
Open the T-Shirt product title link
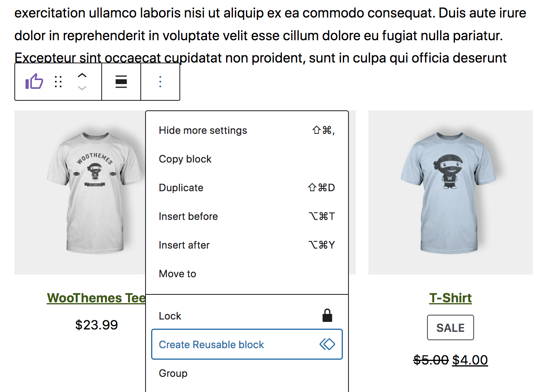click(450, 298)
